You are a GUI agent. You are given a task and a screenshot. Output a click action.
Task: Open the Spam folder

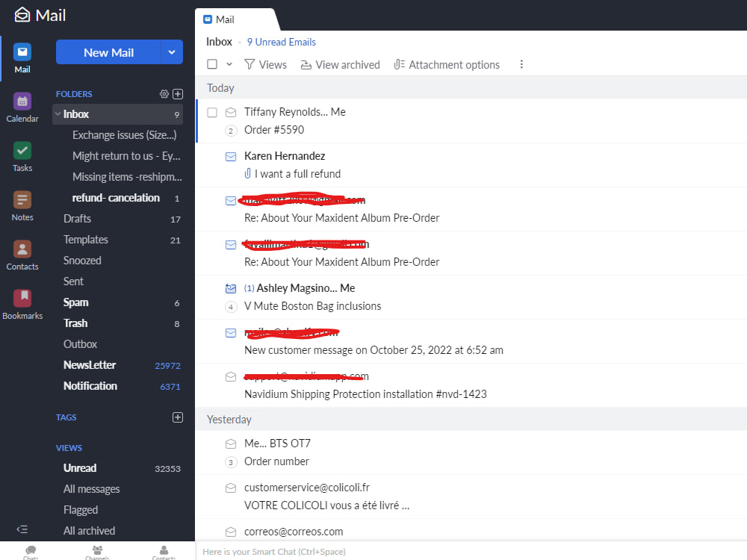coord(118,302)
